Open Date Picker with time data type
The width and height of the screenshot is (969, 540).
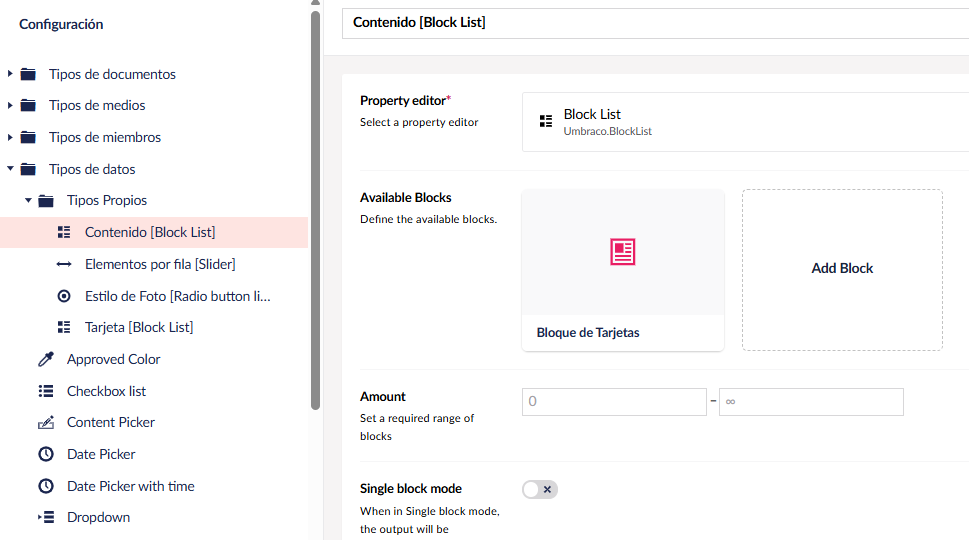130,486
